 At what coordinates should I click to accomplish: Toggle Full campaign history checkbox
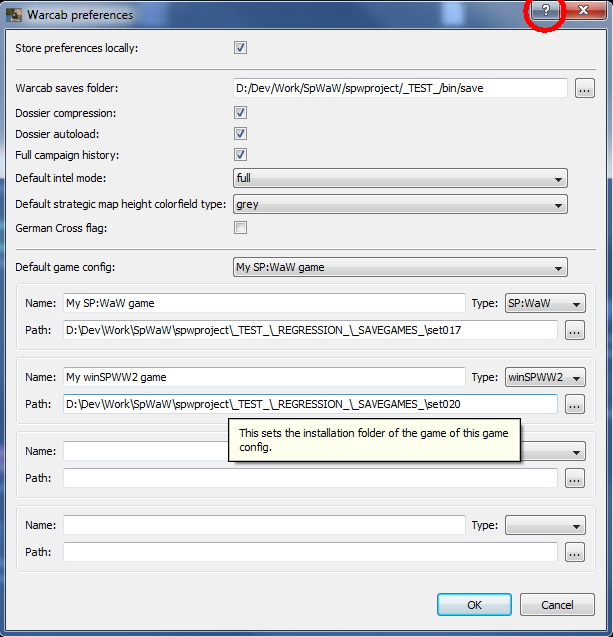240,155
